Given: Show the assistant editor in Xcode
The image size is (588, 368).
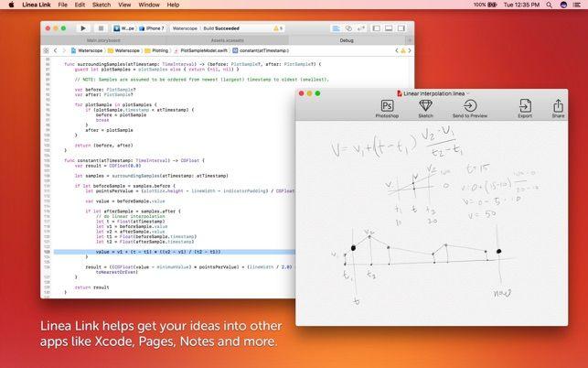Looking at the screenshot, I should click(348, 28).
